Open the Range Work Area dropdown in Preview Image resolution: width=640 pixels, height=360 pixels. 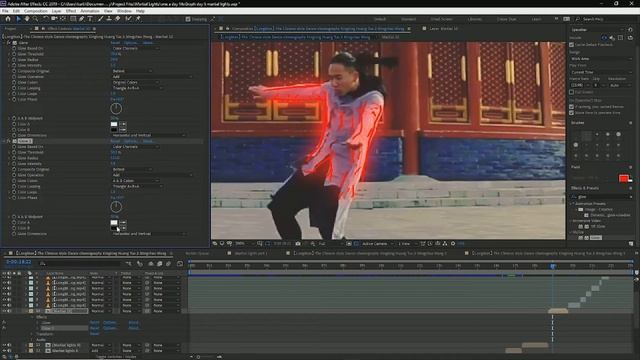(601, 59)
